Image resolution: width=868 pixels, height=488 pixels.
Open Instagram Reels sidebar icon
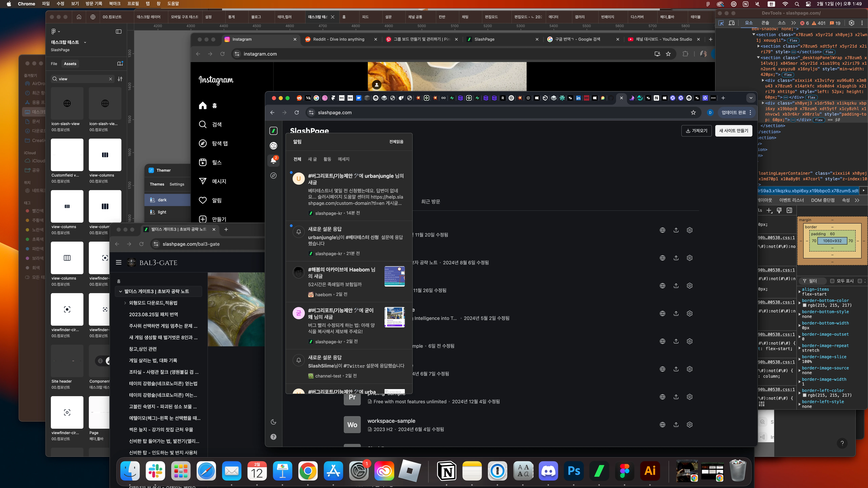click(x=203, y=162)
